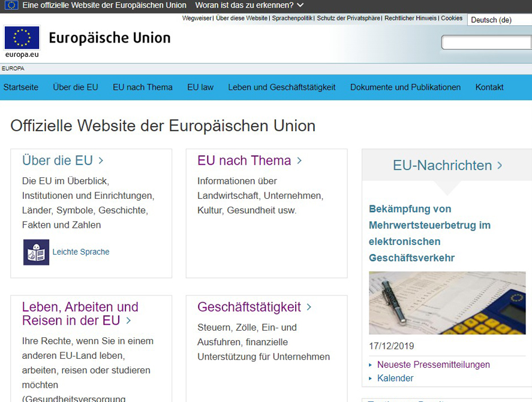This screenshot has height=402, width=532.
Task: Open the Startseite menu item
Action: click(21, 87)
